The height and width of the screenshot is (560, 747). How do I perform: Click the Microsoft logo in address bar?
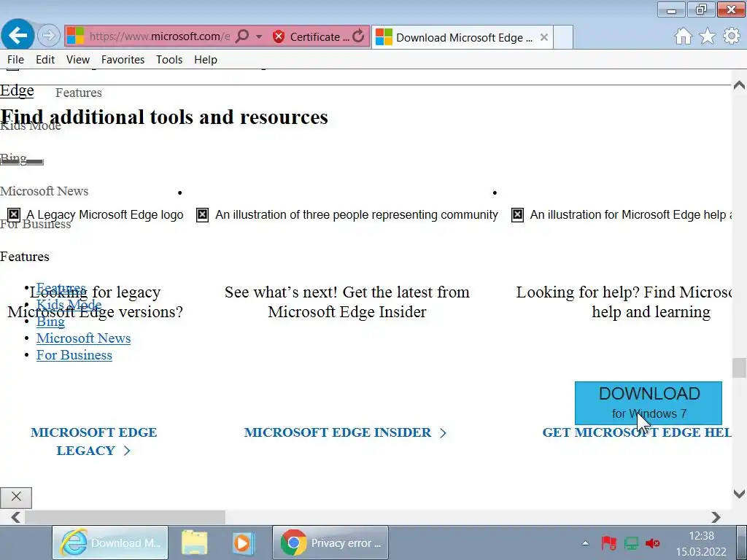[75, 36]
